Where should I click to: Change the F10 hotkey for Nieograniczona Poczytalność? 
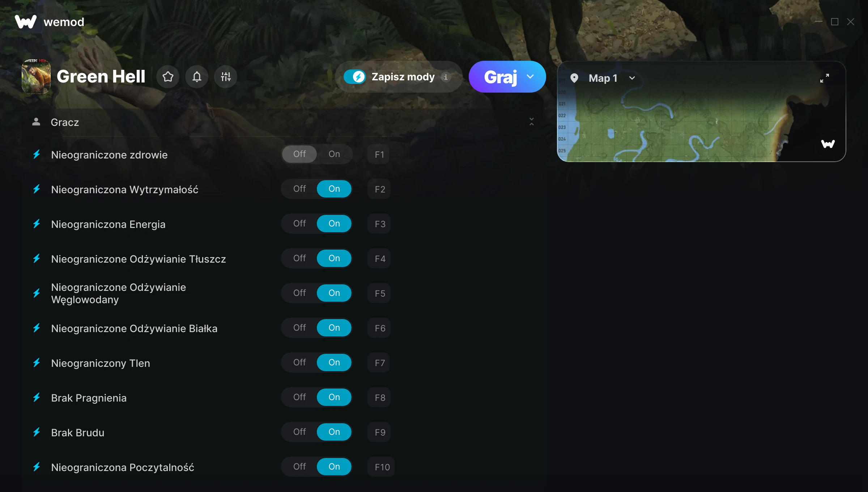click(x=382, y=467)
